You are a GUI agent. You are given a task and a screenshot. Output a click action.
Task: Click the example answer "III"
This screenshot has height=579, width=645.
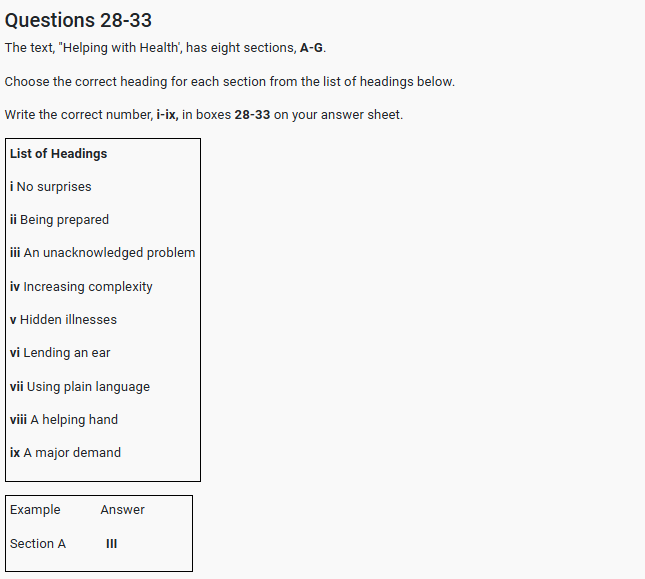click(111, 544)
